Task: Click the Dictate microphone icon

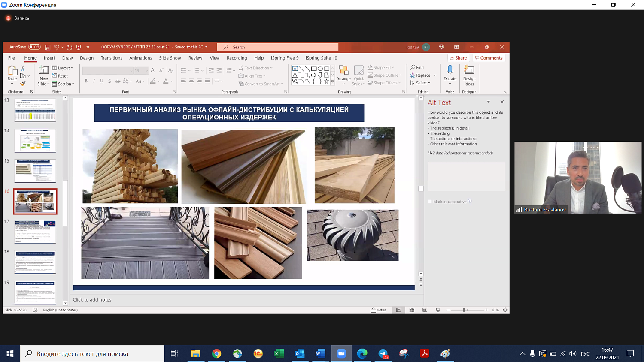Action: 450,70
